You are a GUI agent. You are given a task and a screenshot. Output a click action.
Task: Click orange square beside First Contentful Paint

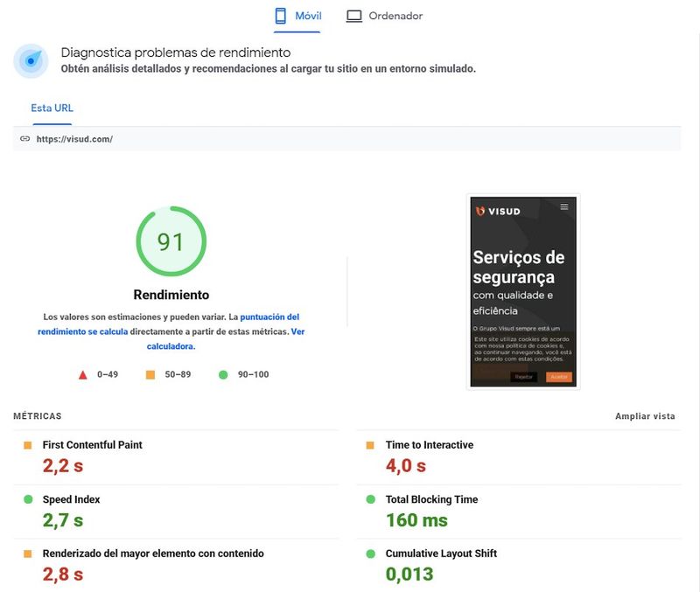28,445
